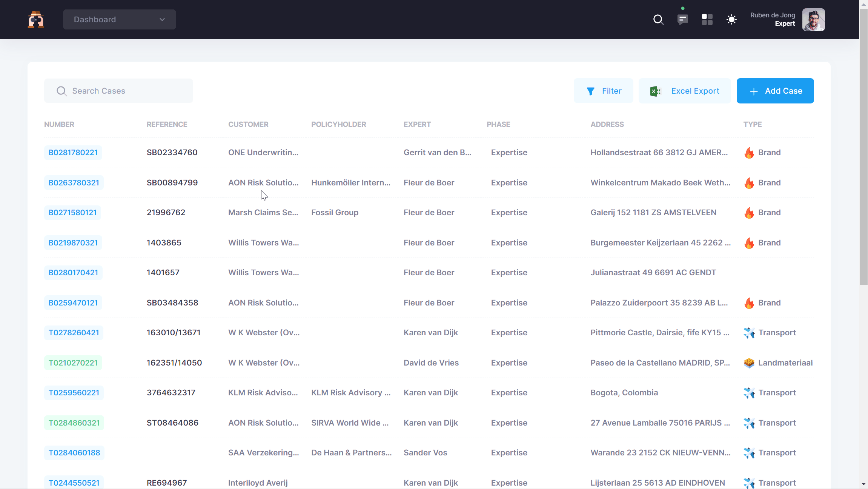Click the vertical scrollbar thumb

point(863,147)
